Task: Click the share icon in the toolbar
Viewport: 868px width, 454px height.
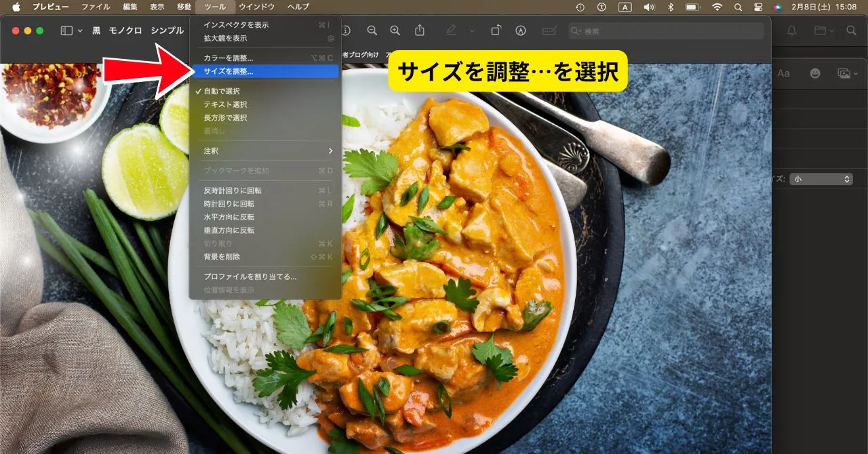Action: pos(420,30)
